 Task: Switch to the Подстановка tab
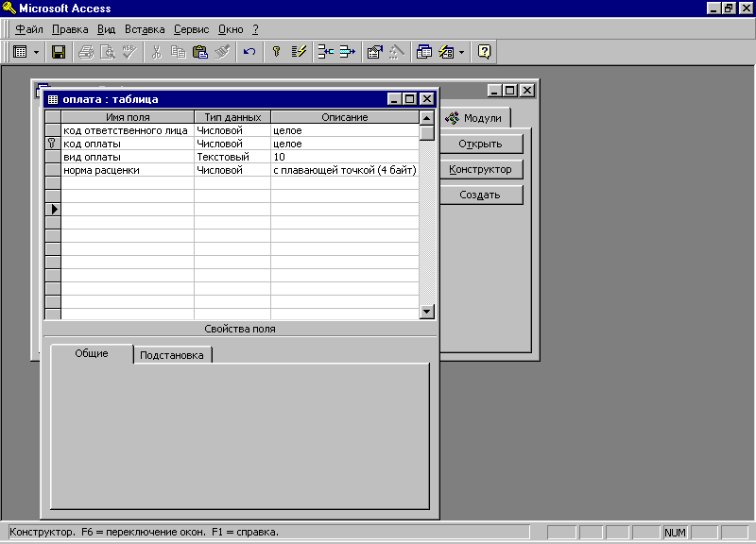click(172, 355)
